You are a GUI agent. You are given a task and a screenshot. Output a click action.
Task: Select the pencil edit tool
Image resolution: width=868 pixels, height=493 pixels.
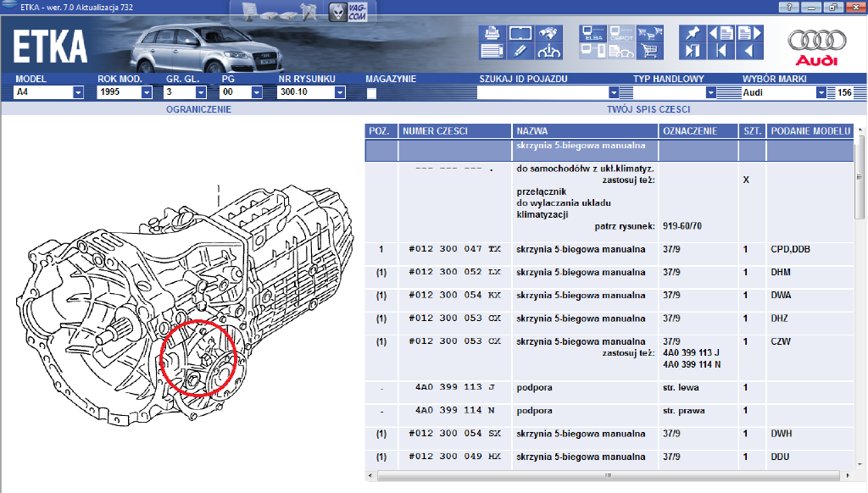pyautogui.click(x=520, y=52)
